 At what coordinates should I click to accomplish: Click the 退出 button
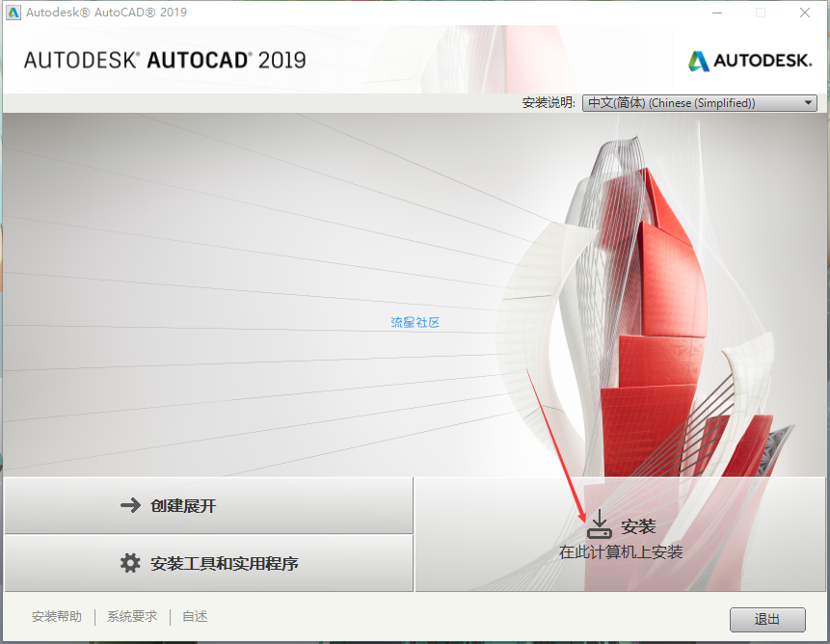click(767, 619)
